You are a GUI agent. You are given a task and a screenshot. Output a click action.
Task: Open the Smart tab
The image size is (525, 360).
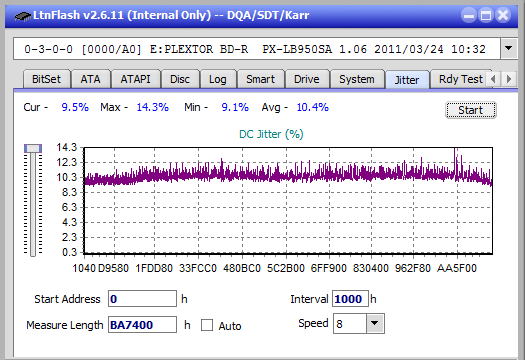click(260, 79)
